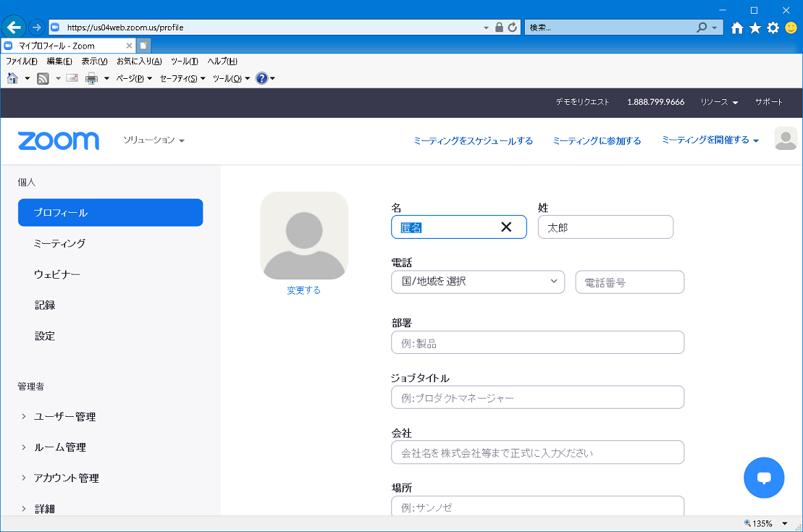Open the 国/地域を選択 combo box
Image resolution: width=803 pixels, height=532 pixels.
tap(478, 282)
